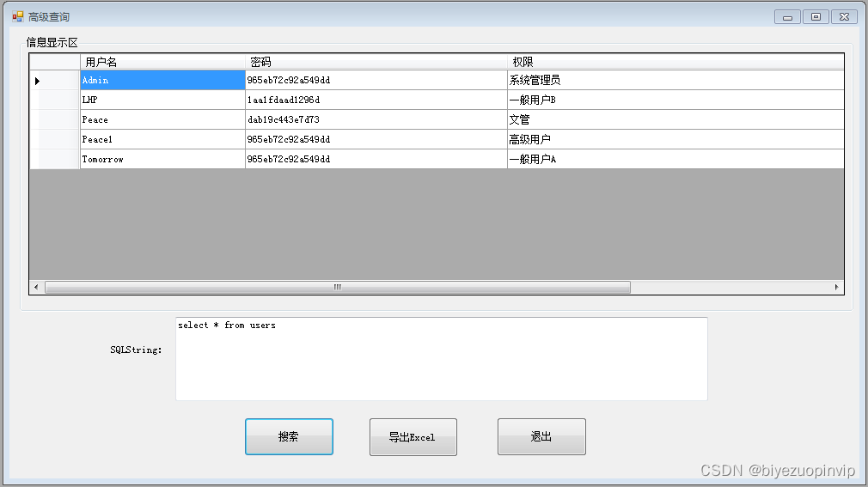Select the LHP username cell
Screen dimensions: 868x487
(162, 100)
